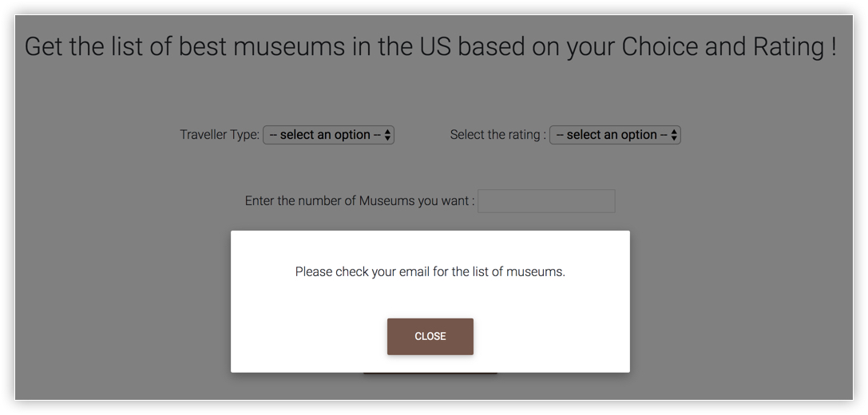
Task: Click the rating dropdown stepper arrows
Action: point(675,135)
